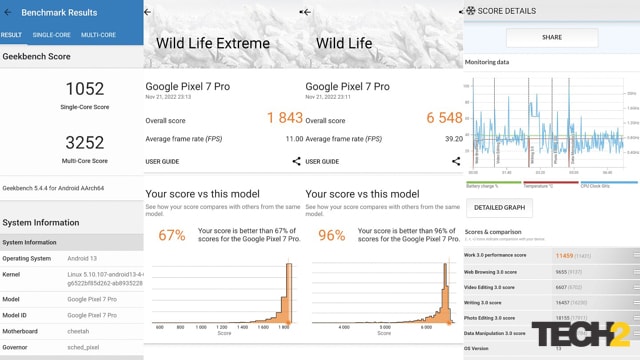Viewport: 640px width, 360px height.
Task: Share the Wild Life Extreme result
Action: coord(296,161)
